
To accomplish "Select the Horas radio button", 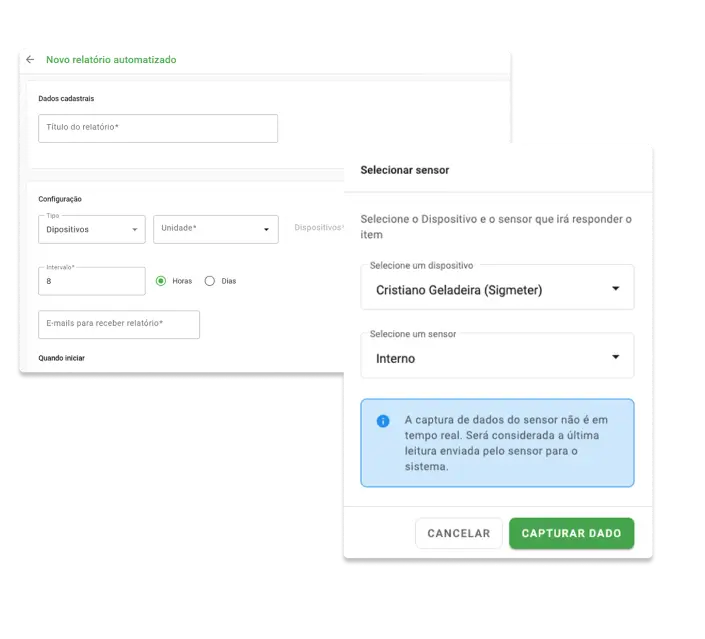I will pos(160,281).
